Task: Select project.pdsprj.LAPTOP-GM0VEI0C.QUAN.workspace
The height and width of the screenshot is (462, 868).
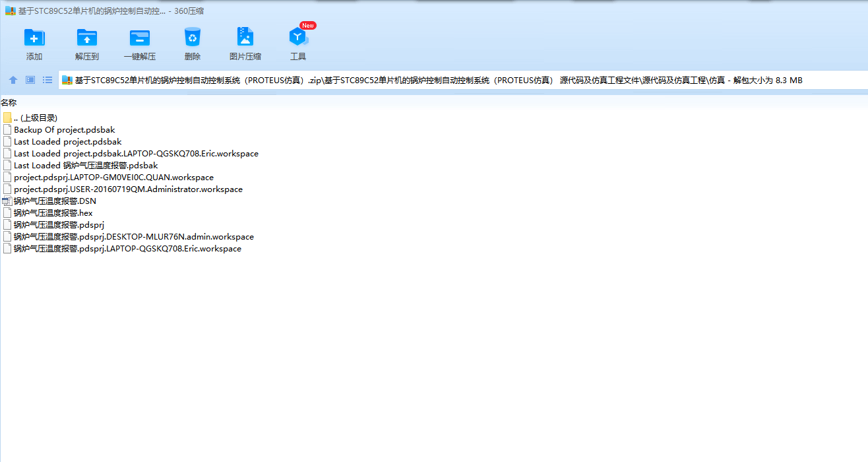Action: [113, 178]
